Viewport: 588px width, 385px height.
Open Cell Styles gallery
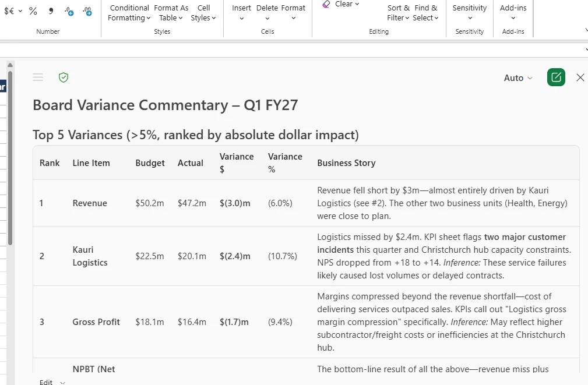point(203,13)
